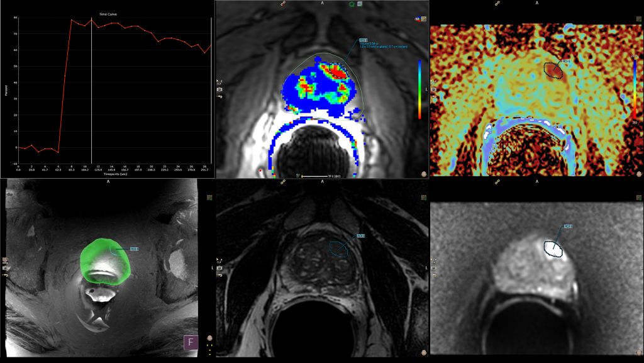Select the ROI label on the T2 axial image
The height and width of the screenshot is (363, 644).
tap(360, 236)
